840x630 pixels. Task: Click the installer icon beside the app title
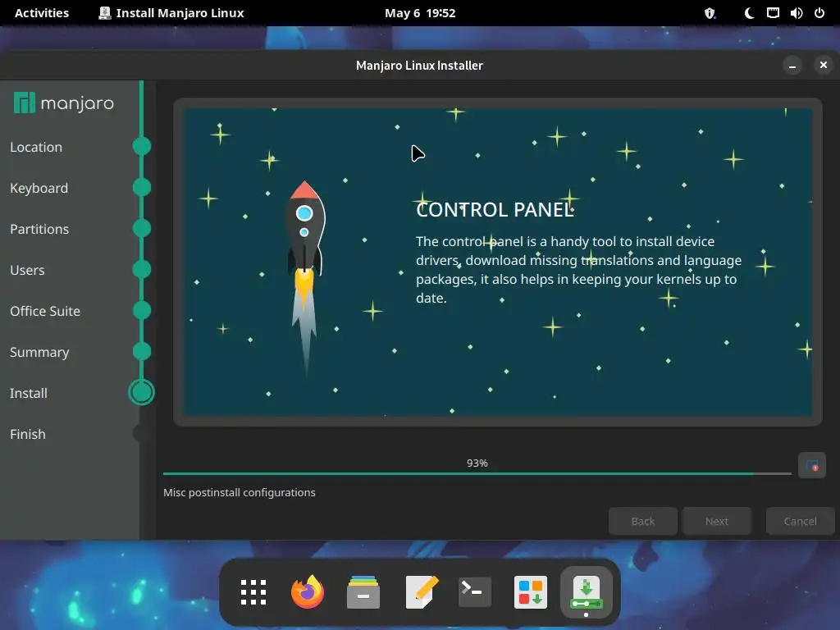pos(104,13)
